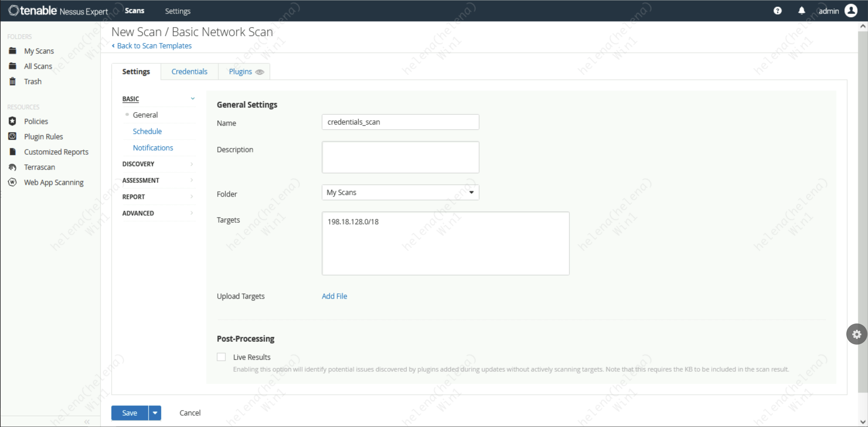Screen dimensions: 868x427
Task: Open the Save button dropdown arrow
Action: (155, 413)
